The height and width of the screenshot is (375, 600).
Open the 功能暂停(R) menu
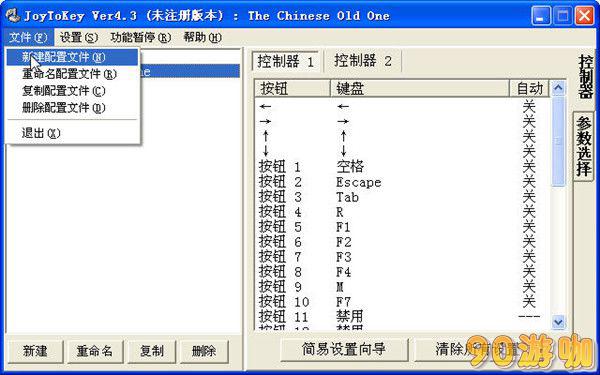pos(140,38)
